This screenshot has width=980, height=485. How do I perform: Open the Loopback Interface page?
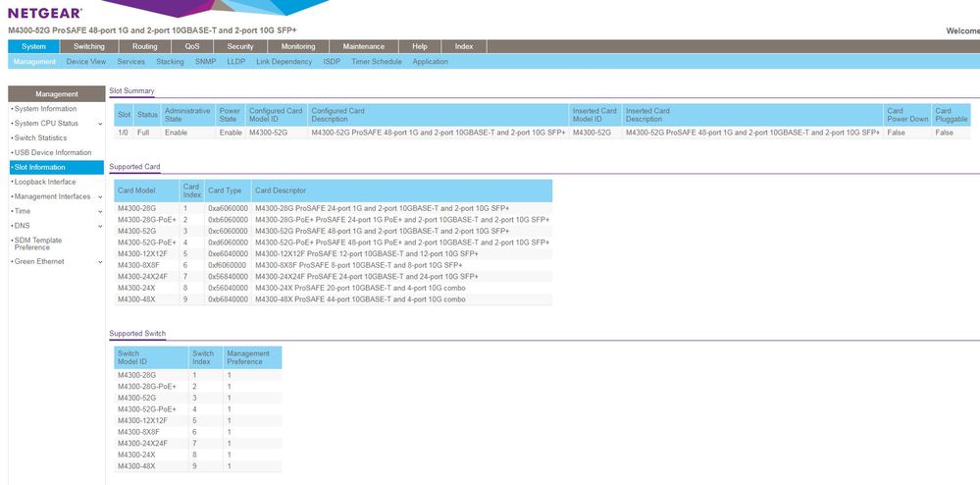point(45,182)
